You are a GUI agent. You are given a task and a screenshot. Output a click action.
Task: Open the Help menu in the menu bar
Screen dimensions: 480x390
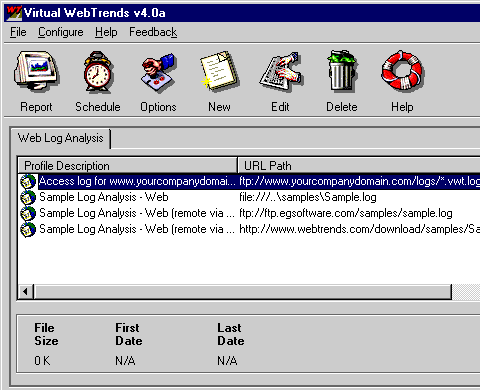pyautogui.click(x=106, y=32)
